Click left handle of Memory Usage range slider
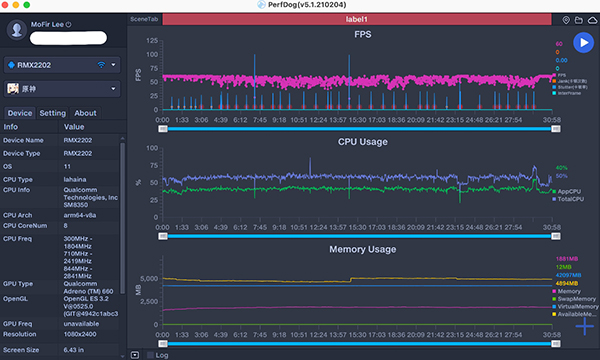This screenshot has width=600, height=360. click(x=163, y=344)
